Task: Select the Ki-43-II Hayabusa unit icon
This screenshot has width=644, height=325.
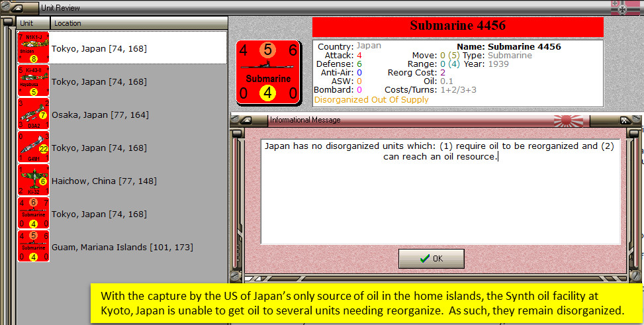Action: click(33, 81)
